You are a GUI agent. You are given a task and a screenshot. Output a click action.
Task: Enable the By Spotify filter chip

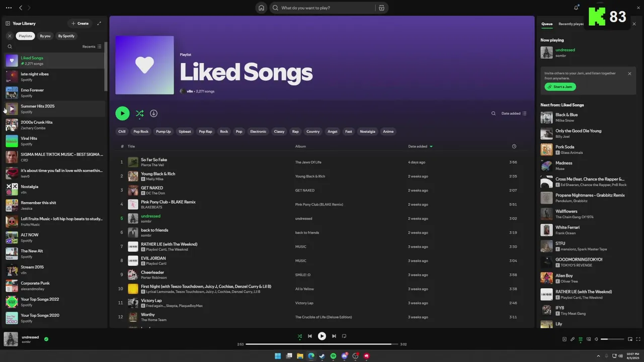66,36
